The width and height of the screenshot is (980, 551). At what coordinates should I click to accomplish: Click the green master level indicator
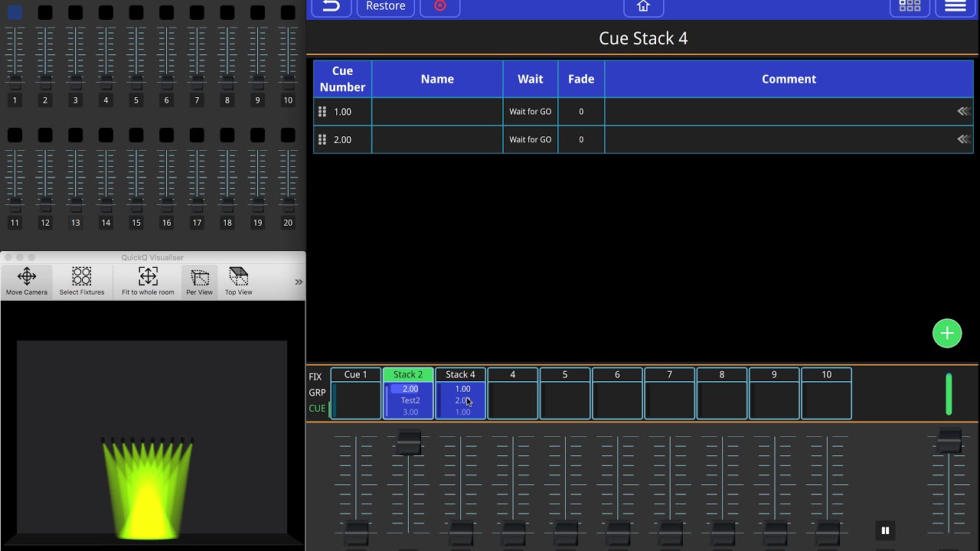949,394
